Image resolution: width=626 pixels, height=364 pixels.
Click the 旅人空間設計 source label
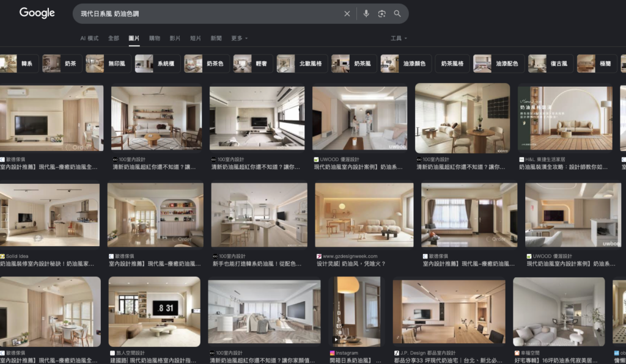[130, 353]
